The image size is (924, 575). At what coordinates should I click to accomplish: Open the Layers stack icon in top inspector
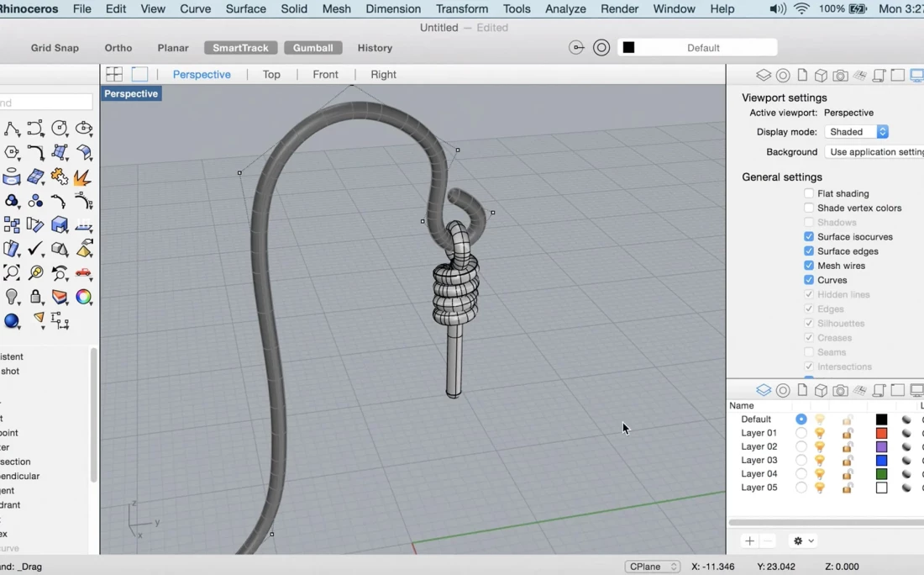coord(764,76)
